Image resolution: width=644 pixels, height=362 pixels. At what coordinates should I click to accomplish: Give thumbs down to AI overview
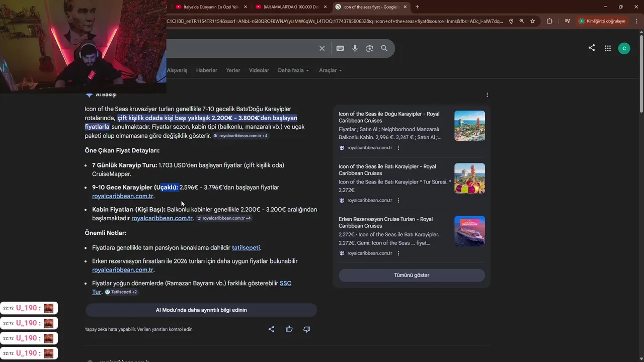(x=307, y=329)
